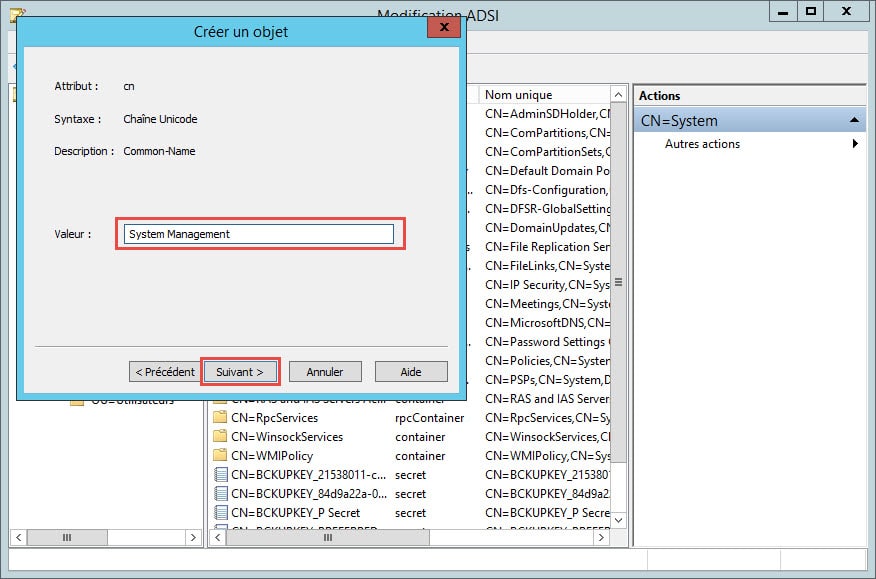Click CN=BCKUPKEY_21538011-c... entry name
Viewport: 876px width, 579px height.
(x=308, y=474)
